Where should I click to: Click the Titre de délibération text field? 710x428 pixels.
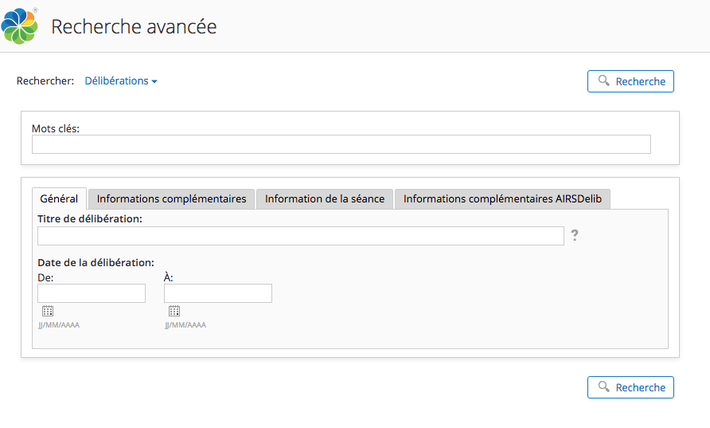coord(301,236)
